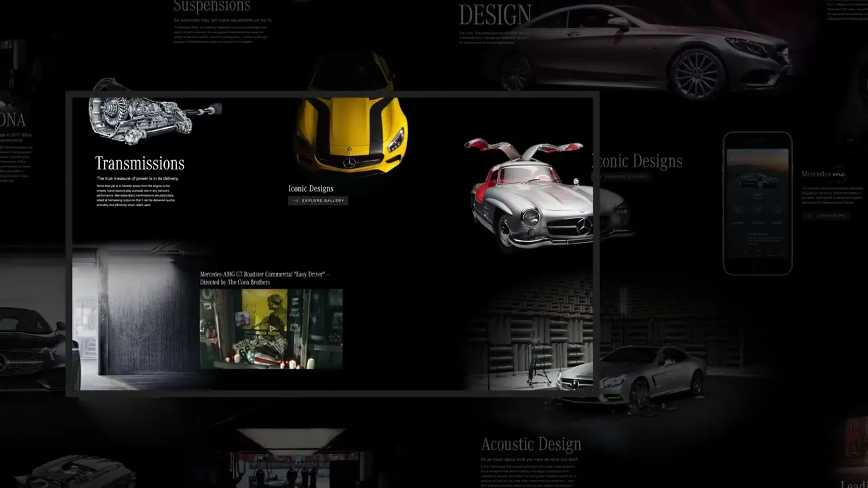Click the phone app mockup image
The image size is (868, 488).
(x=757, y=203)
